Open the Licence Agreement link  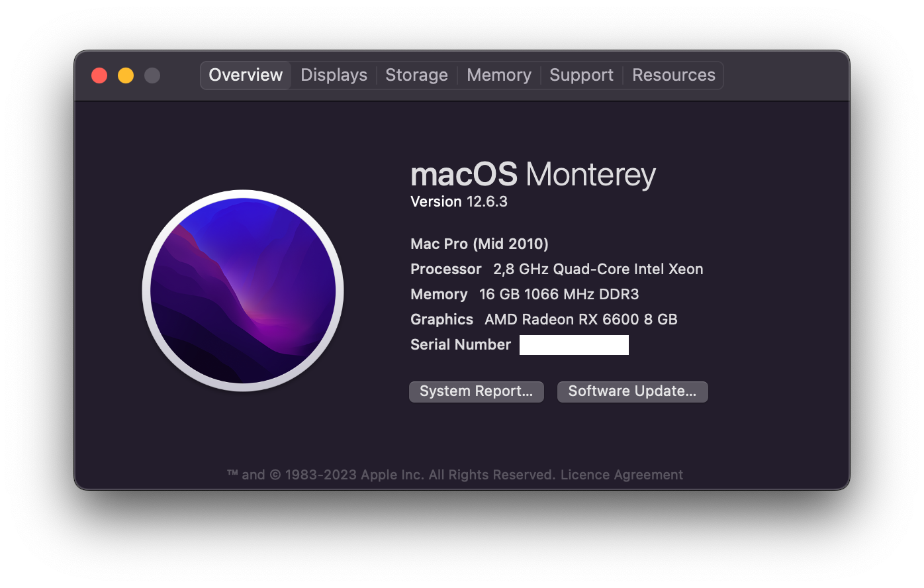click(x=622, y=475)
